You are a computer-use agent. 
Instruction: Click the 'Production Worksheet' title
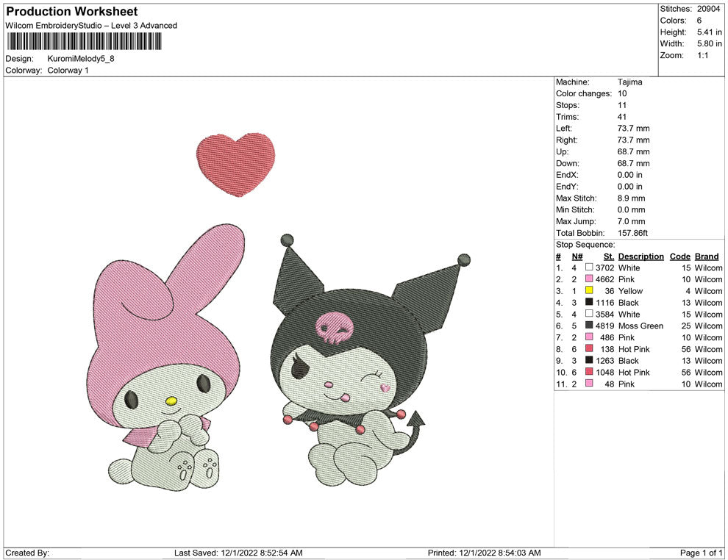tap(72, 12)
